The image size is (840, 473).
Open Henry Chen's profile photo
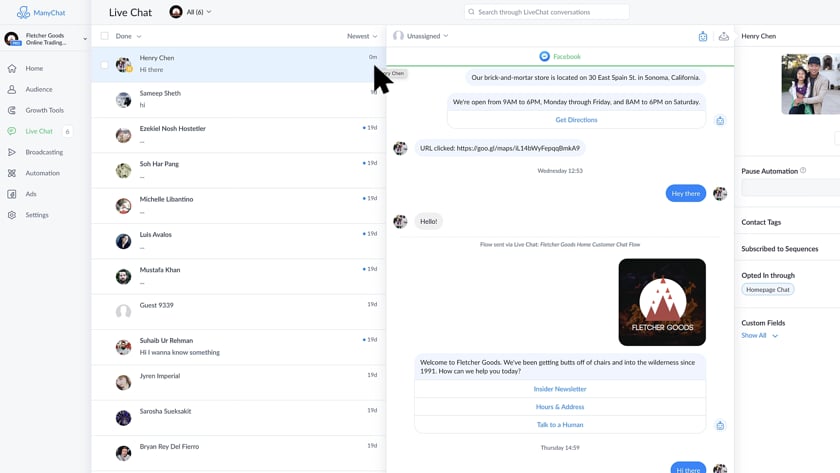click(811, 84)
